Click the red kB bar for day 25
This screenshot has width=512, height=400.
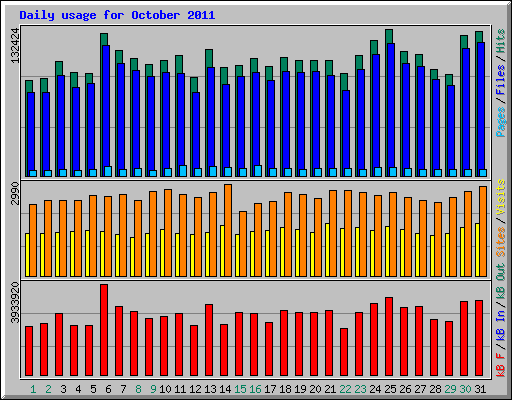389,337
